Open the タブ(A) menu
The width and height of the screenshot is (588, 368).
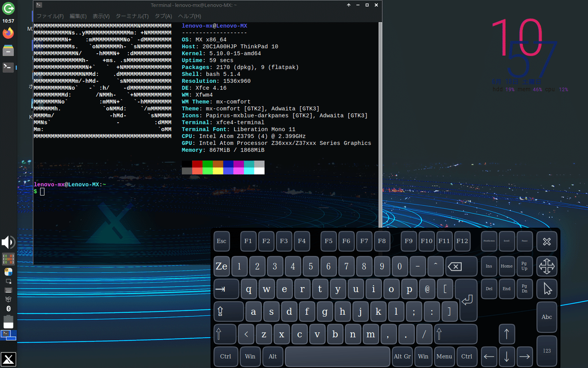click(x=163, y=16)
